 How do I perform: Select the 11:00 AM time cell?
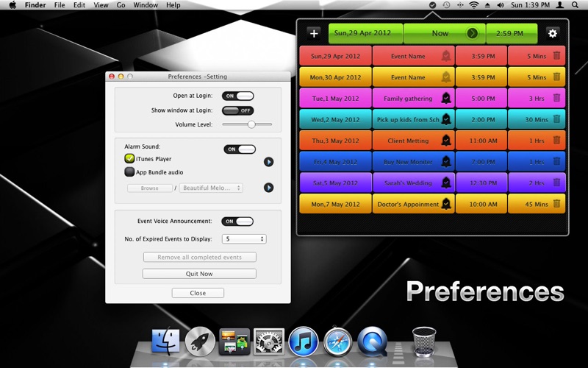[x=481, y=141]
